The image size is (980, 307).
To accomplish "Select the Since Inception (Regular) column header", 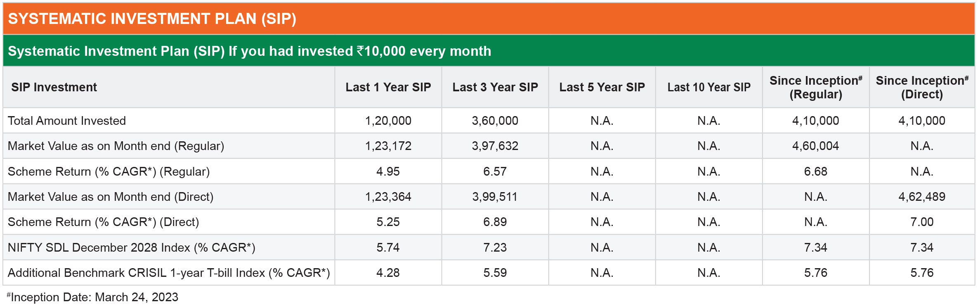I will pyautogui.click(x=816, y=87).
